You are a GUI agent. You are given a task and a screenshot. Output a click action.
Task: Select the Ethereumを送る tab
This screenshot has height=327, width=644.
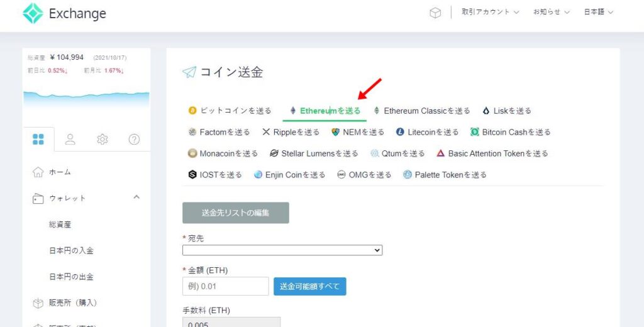(x=325, y=111)
